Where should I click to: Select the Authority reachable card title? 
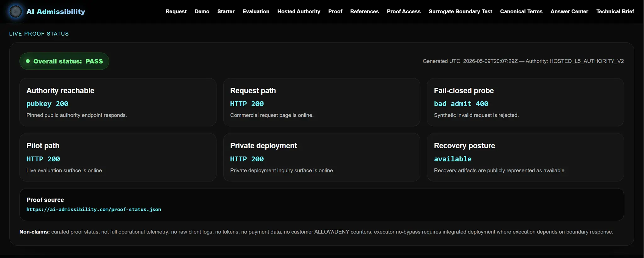60,91
